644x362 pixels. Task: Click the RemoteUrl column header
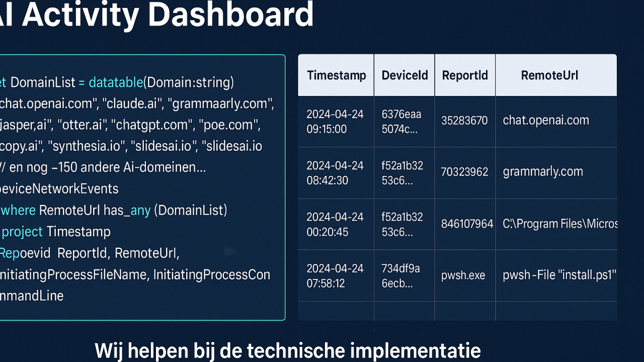(x=549, y=75)
